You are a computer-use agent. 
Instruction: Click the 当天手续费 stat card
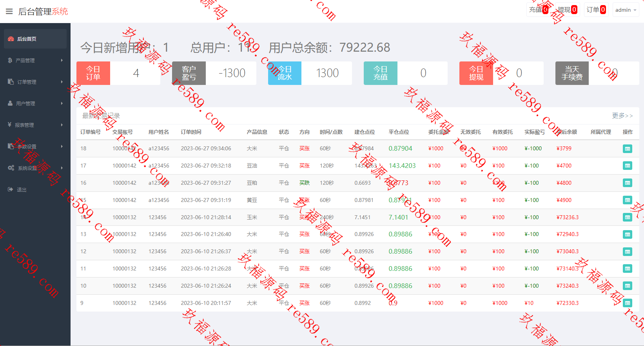(597, 73)
